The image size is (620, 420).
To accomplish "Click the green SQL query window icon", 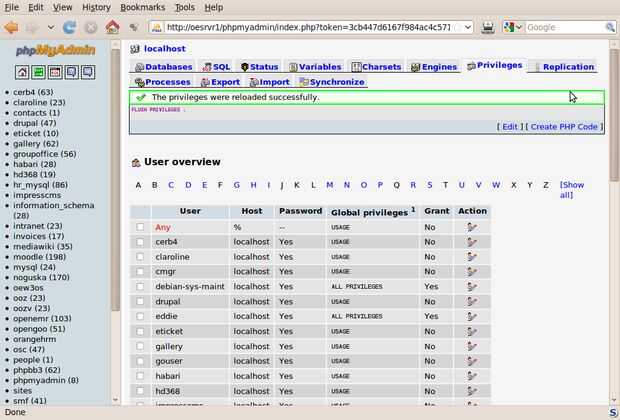I will click(38, 72).
